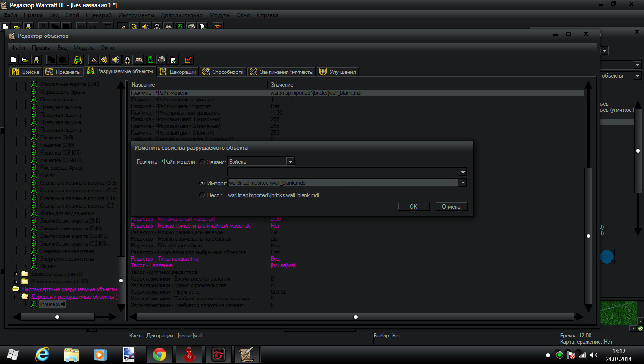This screenshot has height=364, width=644.
Task: Click Copy icon in Object Editor toolbar
Action: [51, 60]
